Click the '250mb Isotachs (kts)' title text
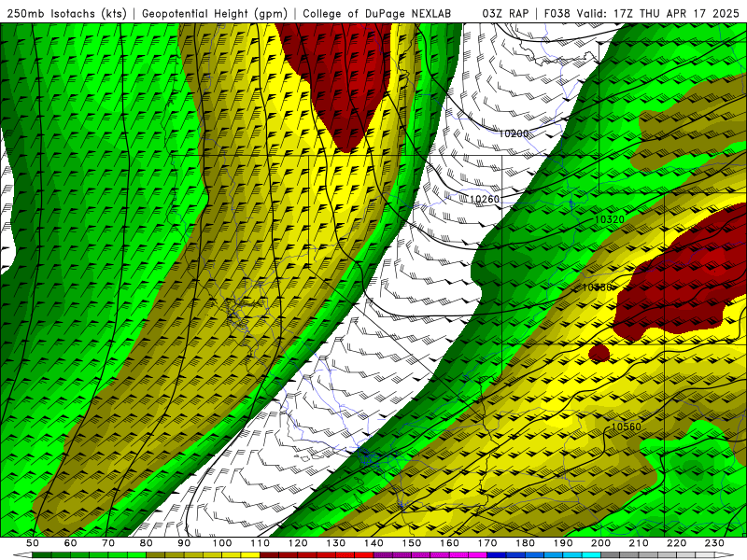The height and width of the screenshot is (560, 747). tap(67, 13)
